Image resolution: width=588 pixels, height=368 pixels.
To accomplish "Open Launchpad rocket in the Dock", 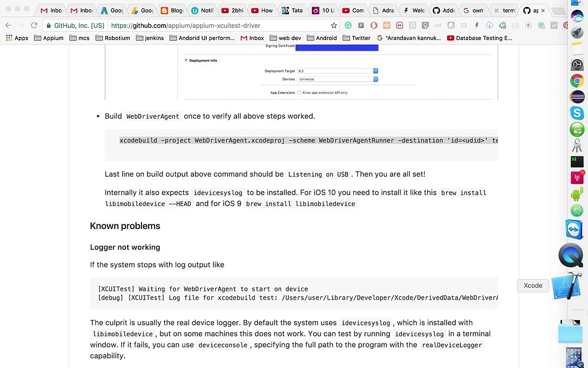I will tap(577, 32).
